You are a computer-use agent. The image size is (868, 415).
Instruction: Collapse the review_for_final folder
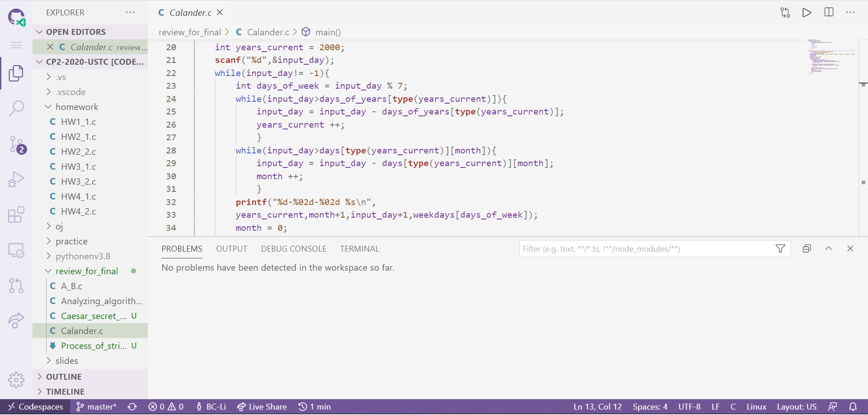[x=90, y=271]
